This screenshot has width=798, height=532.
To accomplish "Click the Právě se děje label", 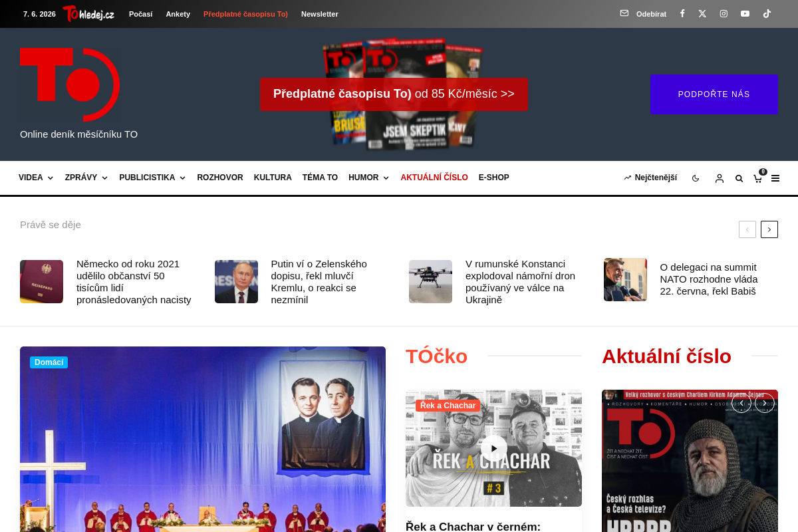I will click(x=51, y=225).
